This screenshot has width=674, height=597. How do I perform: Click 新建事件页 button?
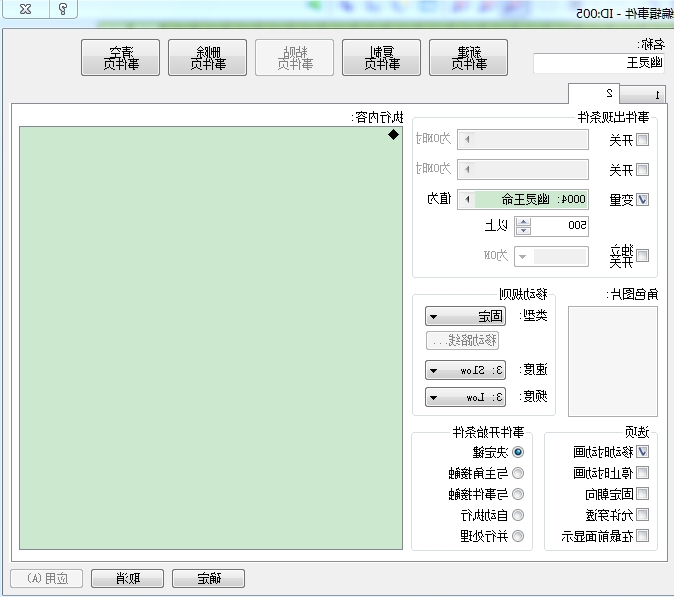tap(469, 58)
